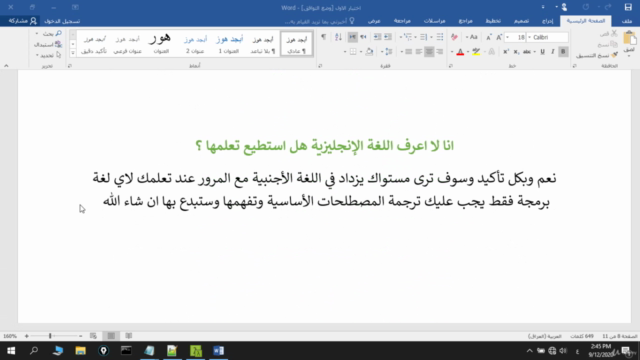
Task: Open the font color dropdown arrow
Action: point(452,52)
